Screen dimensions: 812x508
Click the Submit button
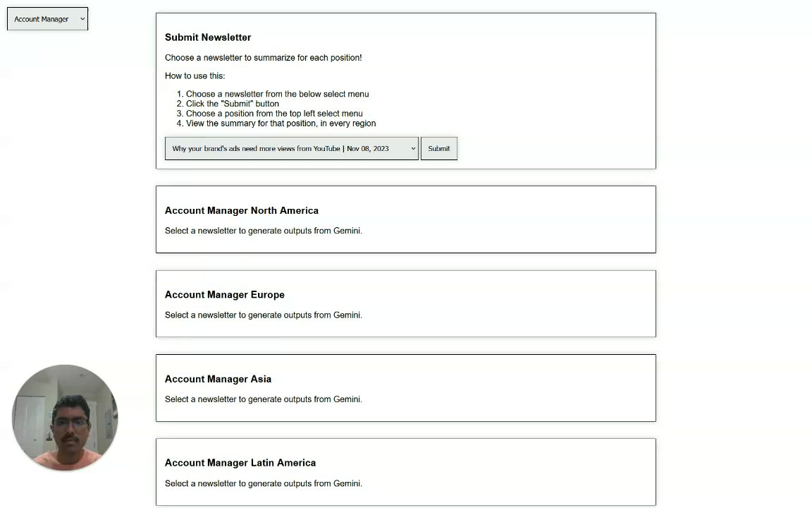click(x=439, y=148)
